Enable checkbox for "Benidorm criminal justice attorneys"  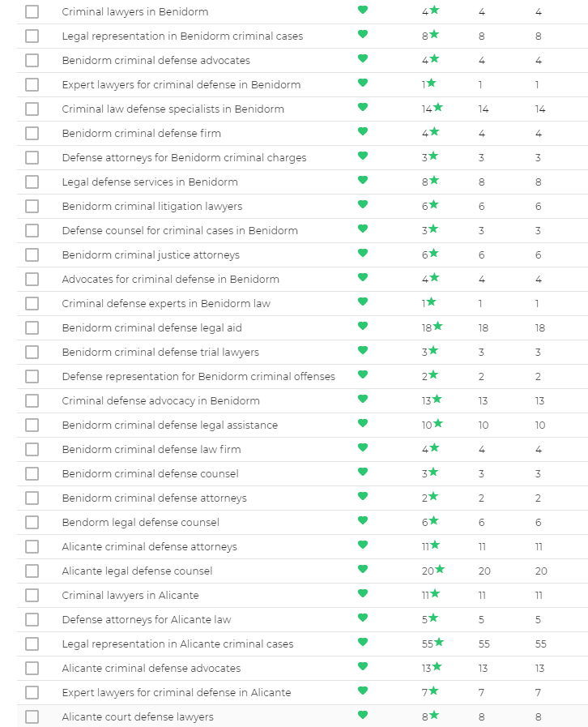click(x=32, y=254)
